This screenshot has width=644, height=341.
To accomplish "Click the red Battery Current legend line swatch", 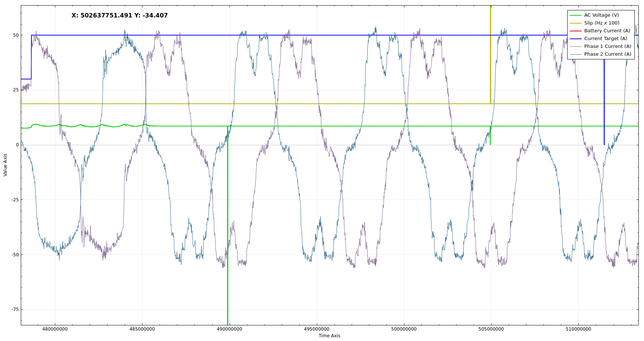I will tap(575, 31).
